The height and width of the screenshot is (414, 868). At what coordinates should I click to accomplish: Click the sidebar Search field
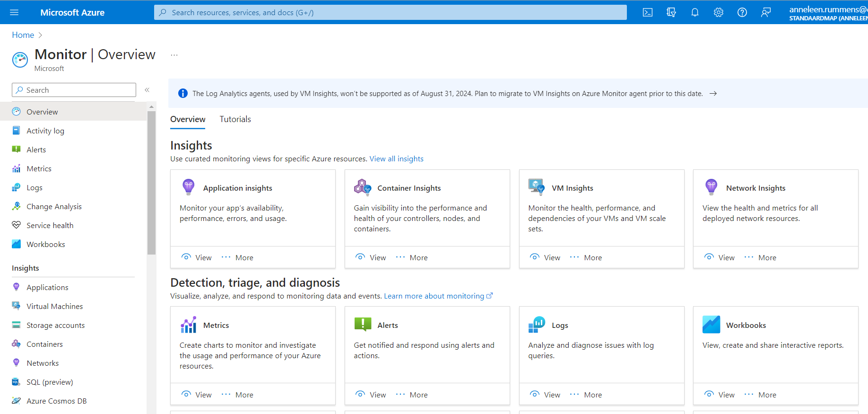coord(74,90)
